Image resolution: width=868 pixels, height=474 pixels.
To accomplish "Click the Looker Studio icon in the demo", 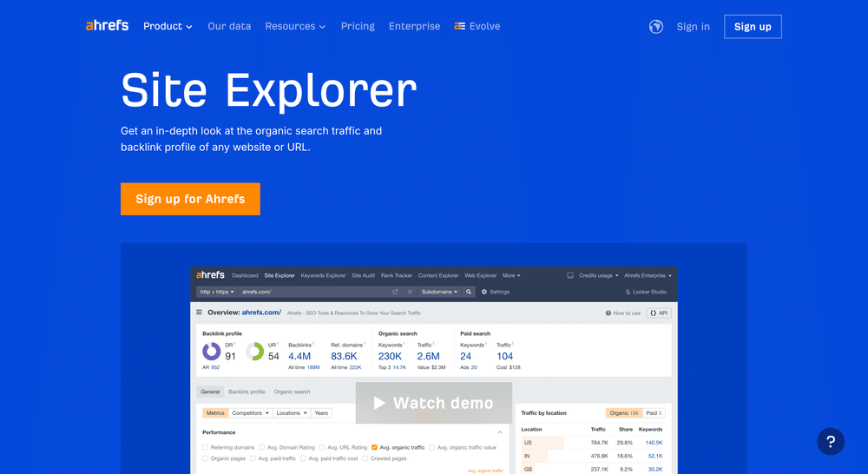I will coord(628,292).
